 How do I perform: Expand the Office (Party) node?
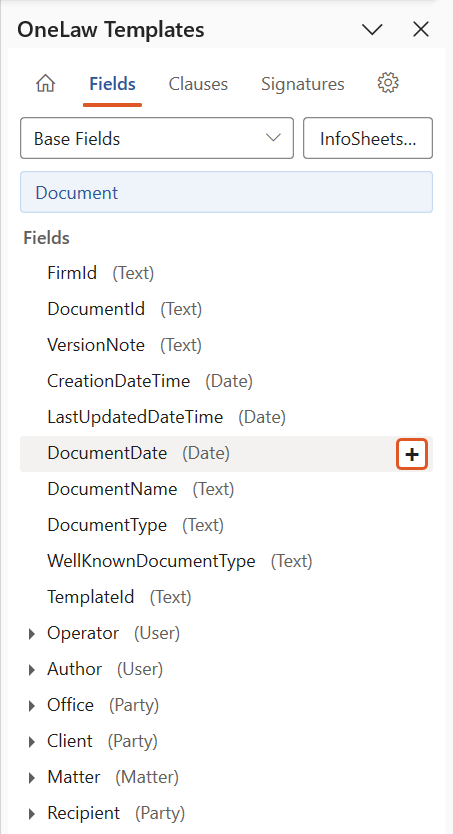pyautogui.click(x=32, y=706)
